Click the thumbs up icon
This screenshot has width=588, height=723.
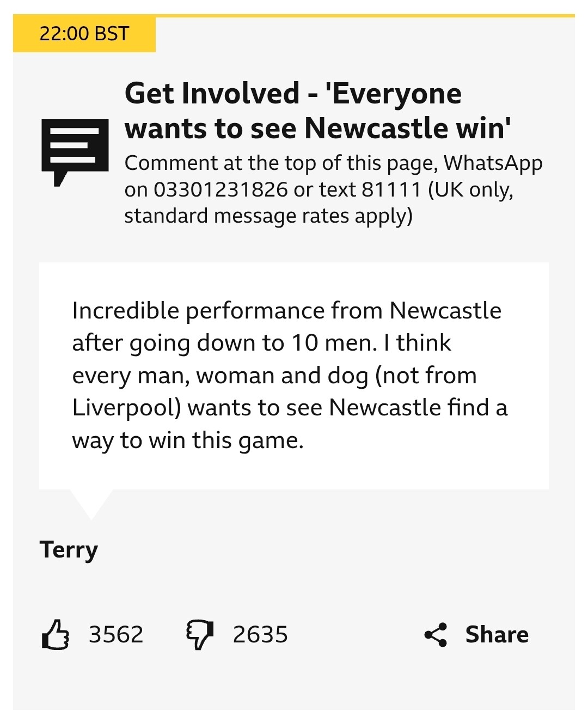(x=56, y=635)
